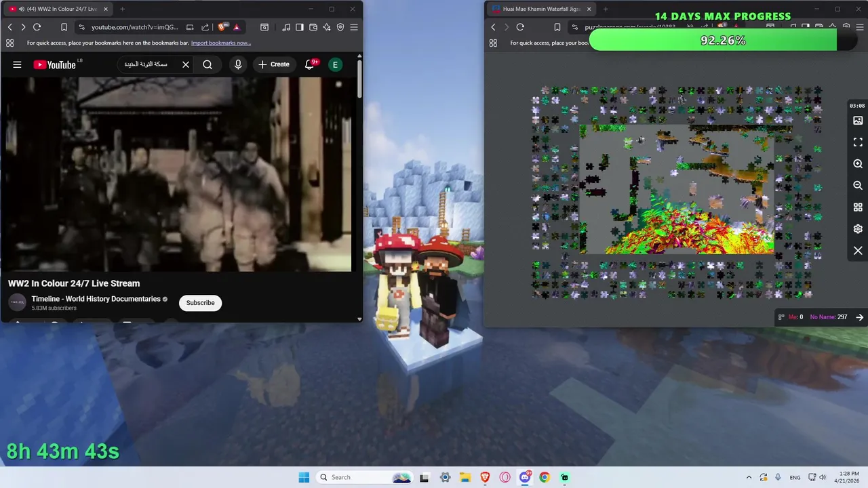
Task: Open File Explorer from the taskbar
Action: click(x=465, y=477)
